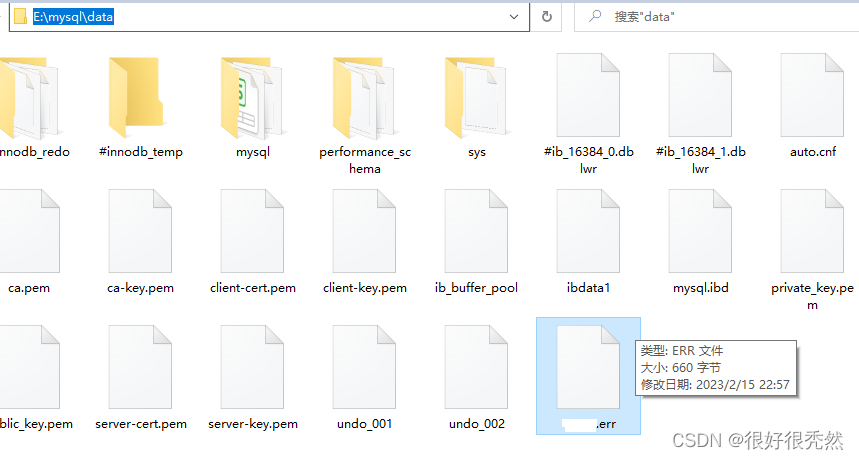Select the mysql.ibd file icon
The width and height of the screenshot is (859, 460).
pyautogui.click(x=700, y=231)
